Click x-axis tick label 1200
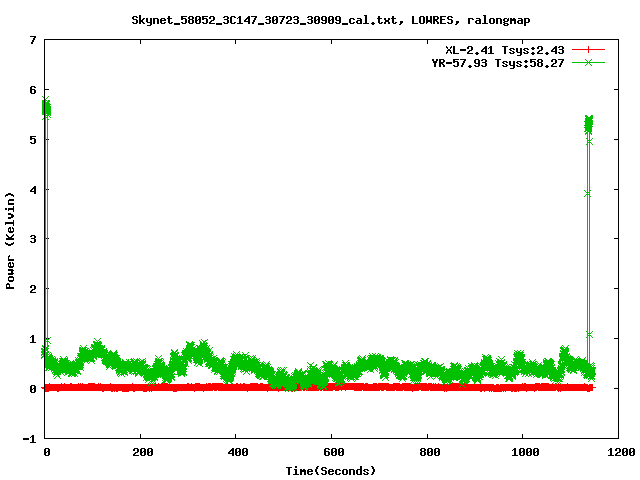The height and width of the screenshot is (480, 640). click(621, 452)
